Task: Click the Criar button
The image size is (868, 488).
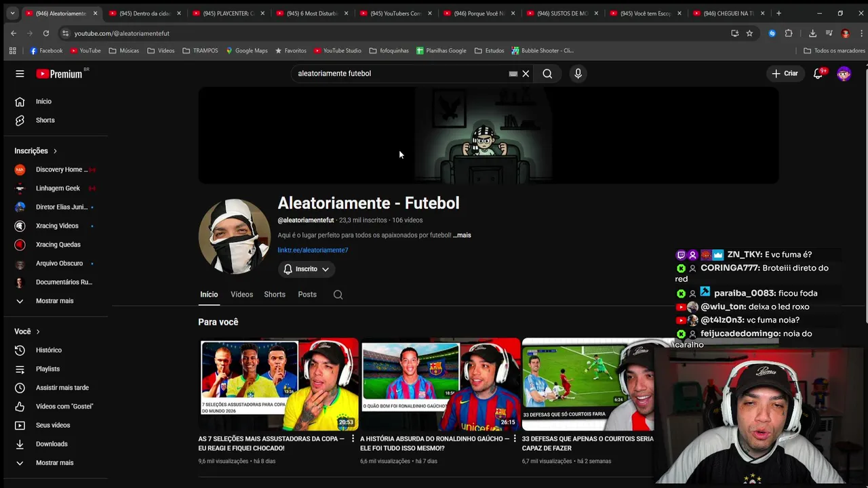Action: click(785, 73)
